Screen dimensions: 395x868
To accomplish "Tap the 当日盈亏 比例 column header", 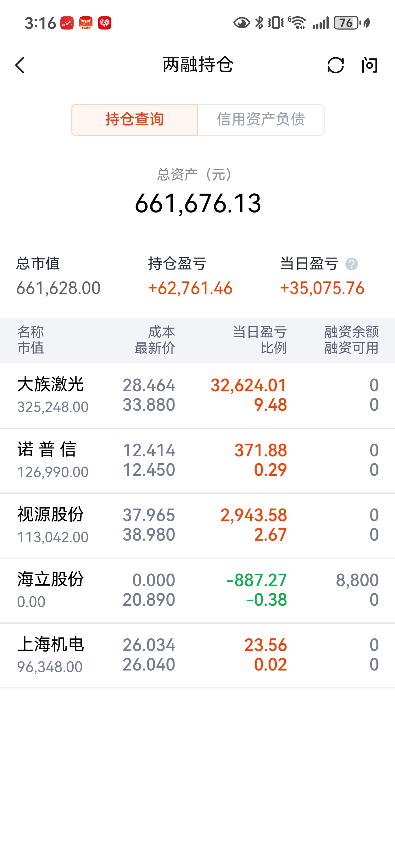I will click(260, 340).
